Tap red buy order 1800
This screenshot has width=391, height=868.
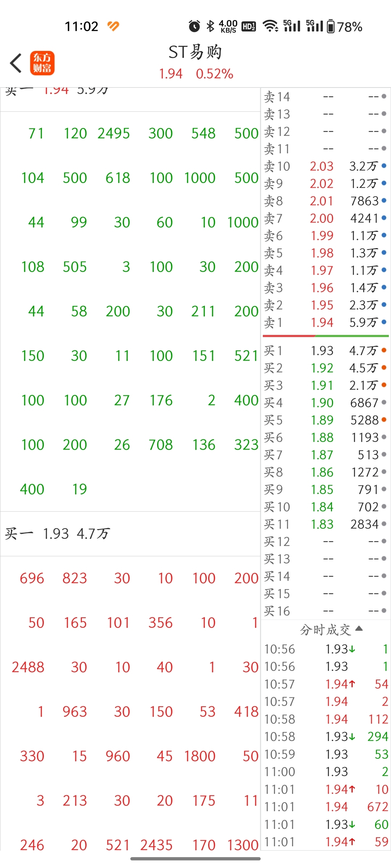pyautogui.click(x=200, y=756)
